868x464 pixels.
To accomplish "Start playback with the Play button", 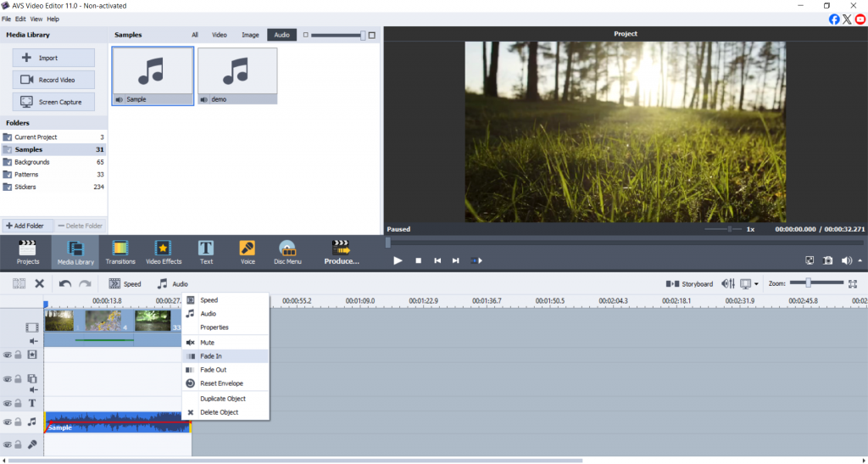I will pyautogui.click(x=398, y=260).
